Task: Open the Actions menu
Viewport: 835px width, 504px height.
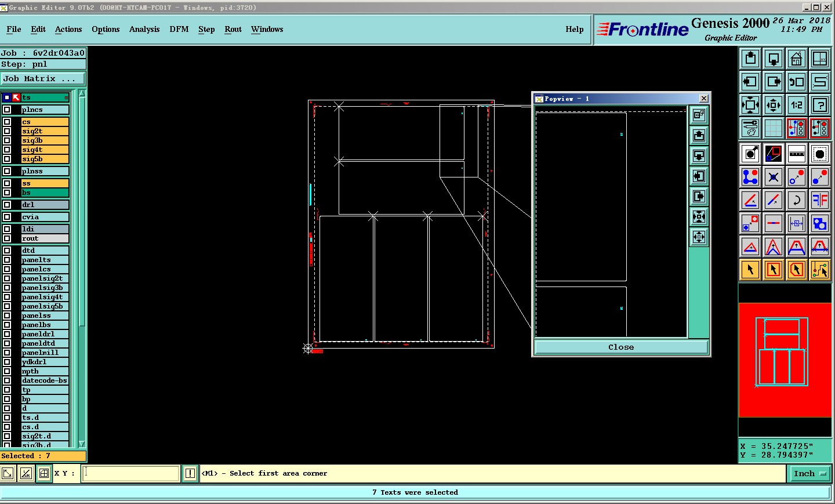Action: pyautogui.click(x=68, y=29)
